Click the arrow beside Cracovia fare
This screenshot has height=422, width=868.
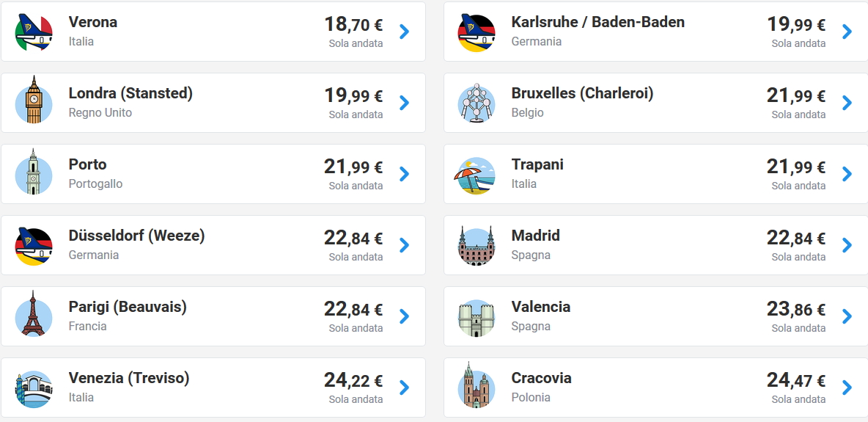(847, 388)
